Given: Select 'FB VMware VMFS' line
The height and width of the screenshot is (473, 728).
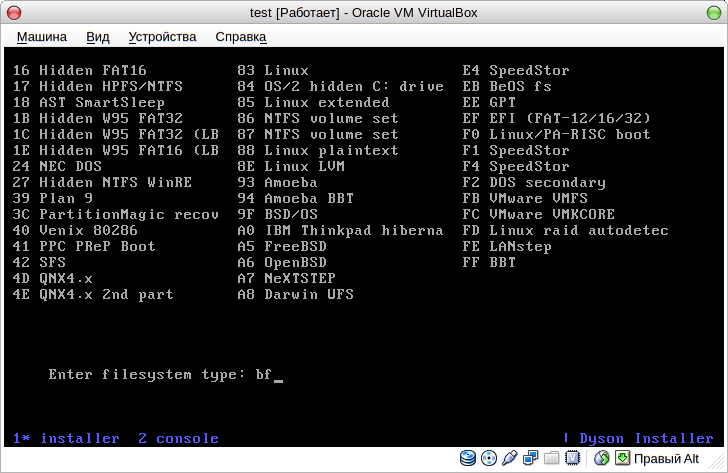Looking at the screenshot, I should pos(525,198).
